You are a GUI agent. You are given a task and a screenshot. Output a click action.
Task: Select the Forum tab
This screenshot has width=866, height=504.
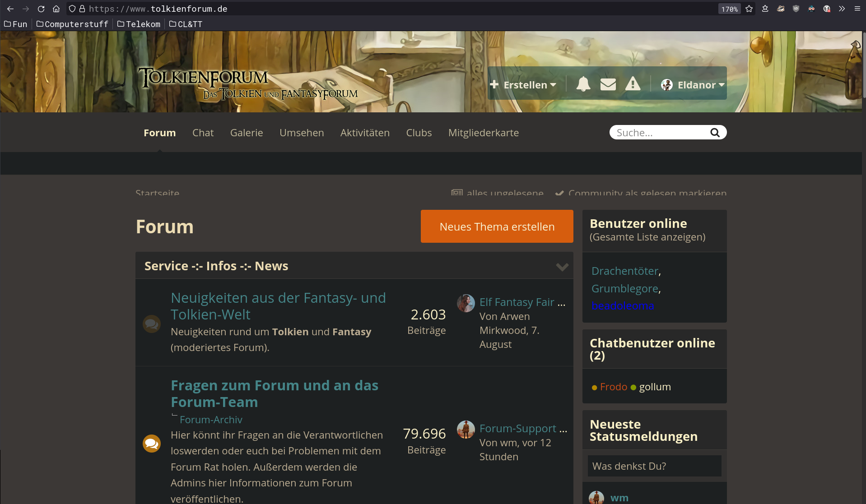[x=160, y=133]
